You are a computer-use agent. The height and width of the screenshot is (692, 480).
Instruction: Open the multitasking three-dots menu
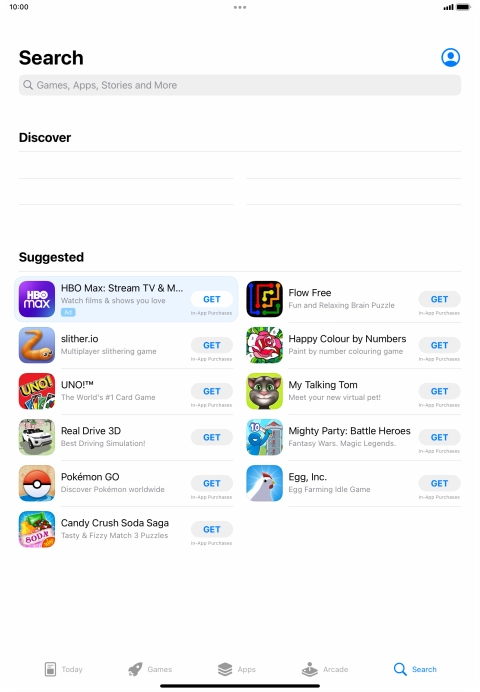(x=240, y=7)
